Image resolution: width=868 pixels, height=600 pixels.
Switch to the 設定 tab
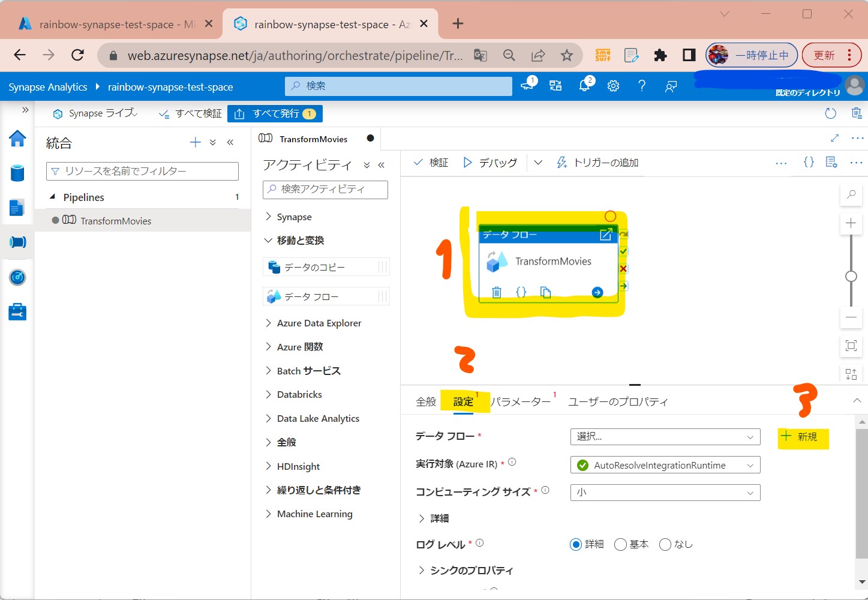point(463,401)
